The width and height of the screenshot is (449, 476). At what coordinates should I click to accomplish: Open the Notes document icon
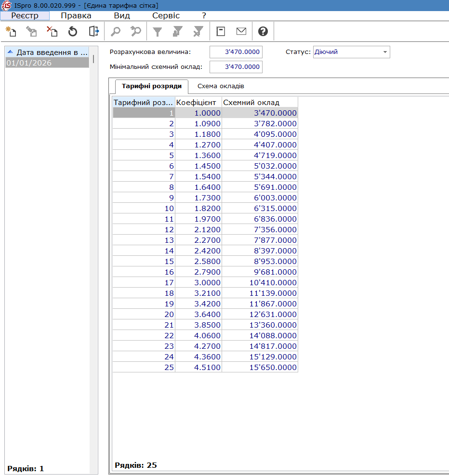click(220, 31)
